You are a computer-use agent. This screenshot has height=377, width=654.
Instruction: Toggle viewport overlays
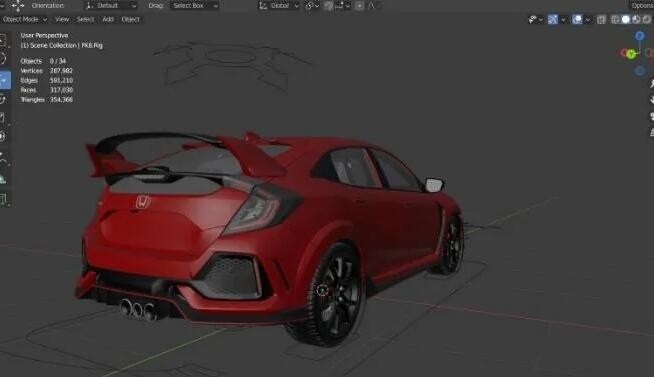click(577, 19)
